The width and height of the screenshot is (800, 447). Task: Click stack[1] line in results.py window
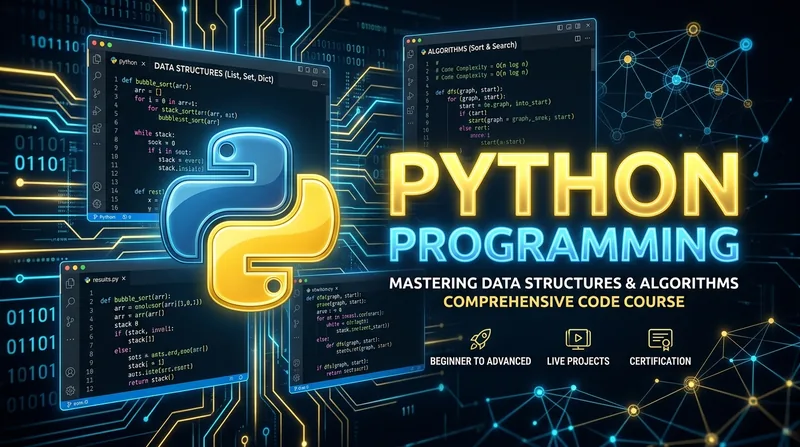(141, 341)
